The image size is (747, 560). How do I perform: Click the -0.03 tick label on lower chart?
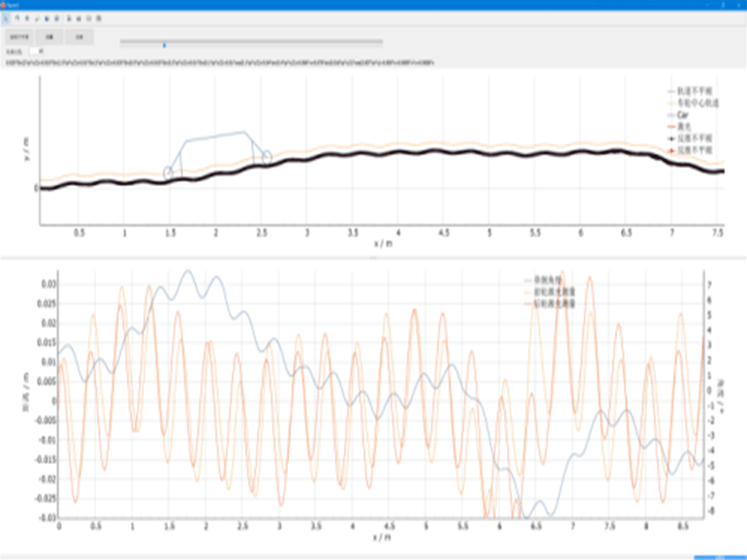47,518
